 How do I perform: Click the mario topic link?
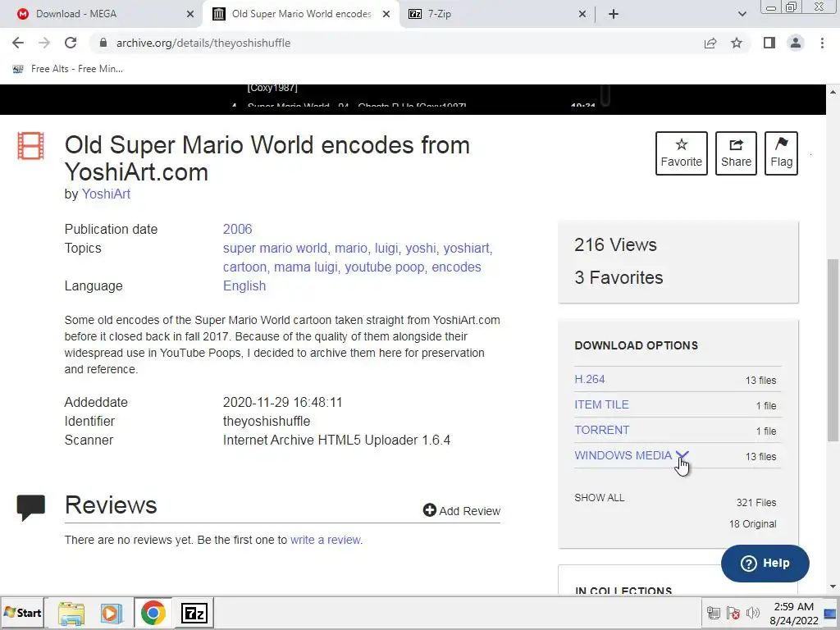(351, 248)
